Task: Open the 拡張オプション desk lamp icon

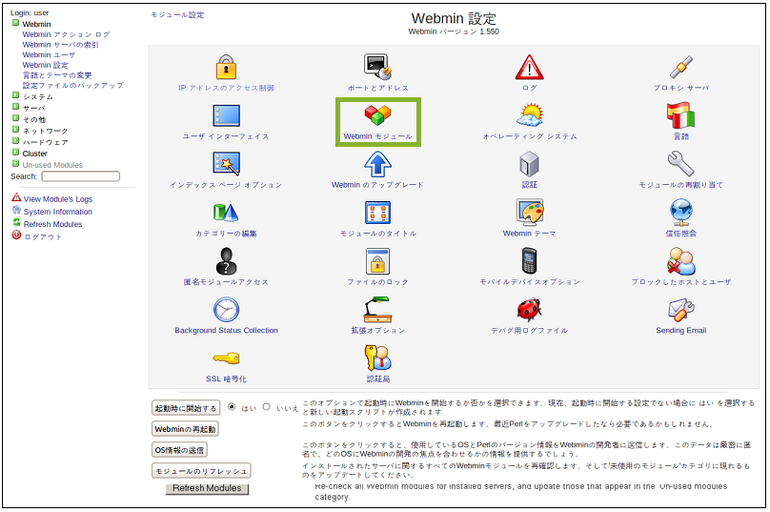Action: (x=377, y=309)
